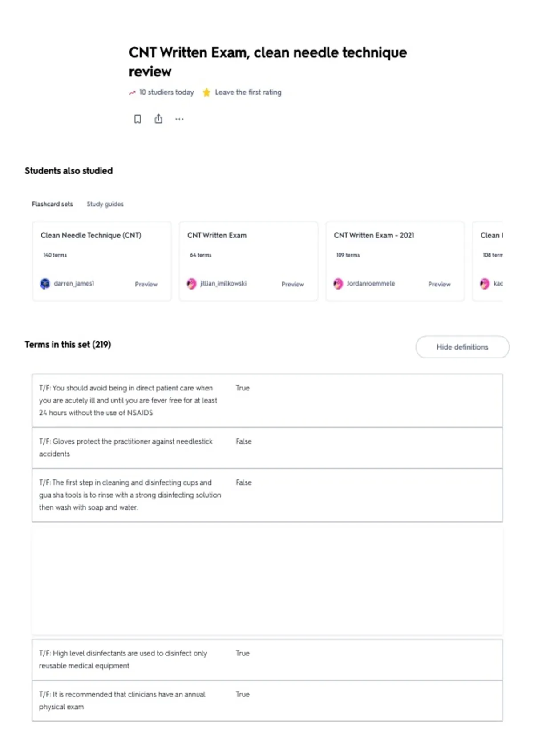Click Jordanroemmele profile avatar
The width and height of the screenshot is (534, 756).
[x=338, y=284]
